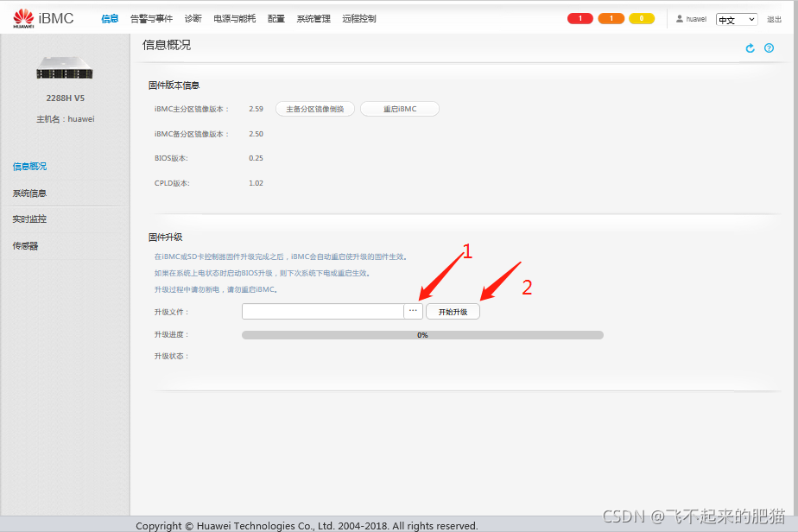This screenshot has width=798, height=532.
Task: Select 系统信息 in the sidebar
Action: pyautogui.click(x=28, y=193)
